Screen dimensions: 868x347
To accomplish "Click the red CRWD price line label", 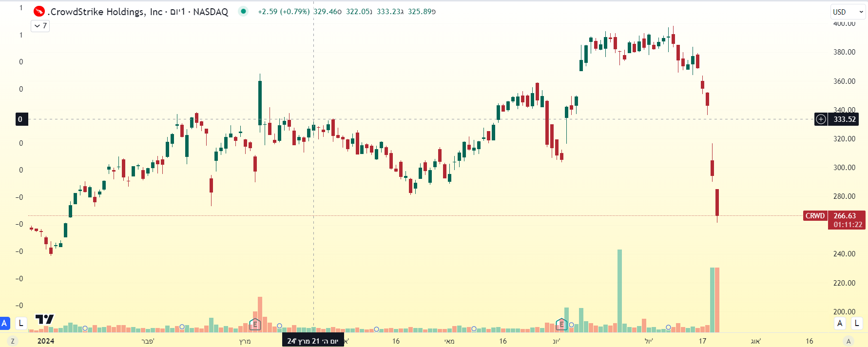I will [x=815, y=215].
